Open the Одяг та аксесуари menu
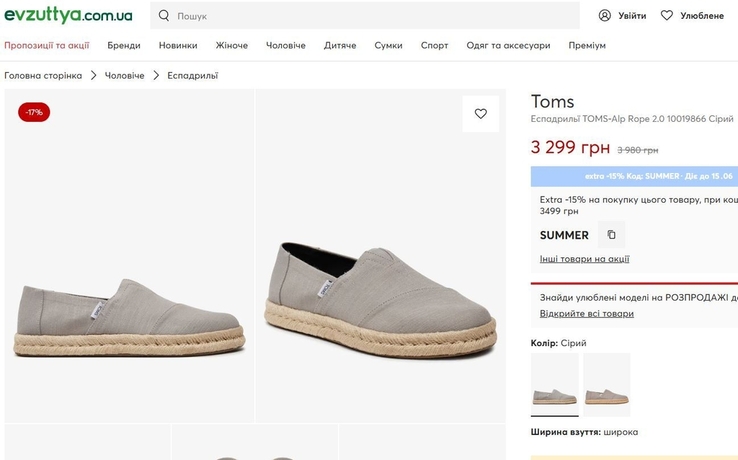The image size is (738, 460). point(508,46)
